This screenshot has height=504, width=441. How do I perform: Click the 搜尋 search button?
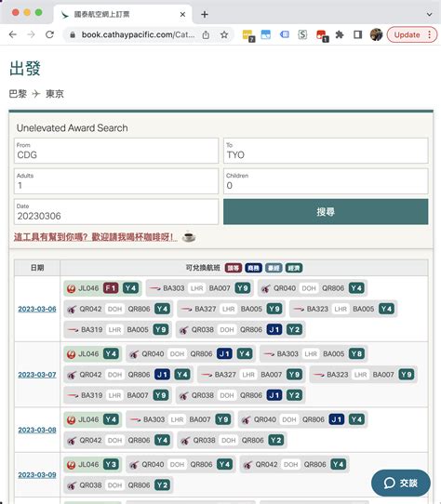click(x=326, y=212)
